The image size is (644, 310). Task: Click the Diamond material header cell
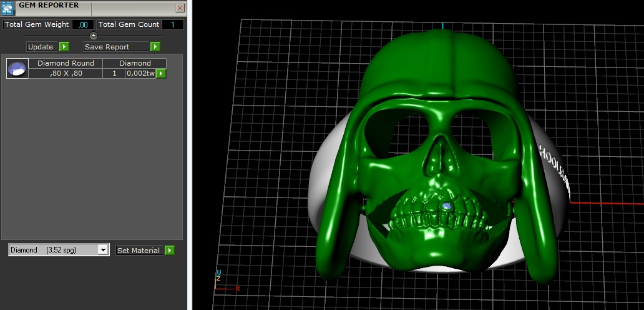pos(135,63)
